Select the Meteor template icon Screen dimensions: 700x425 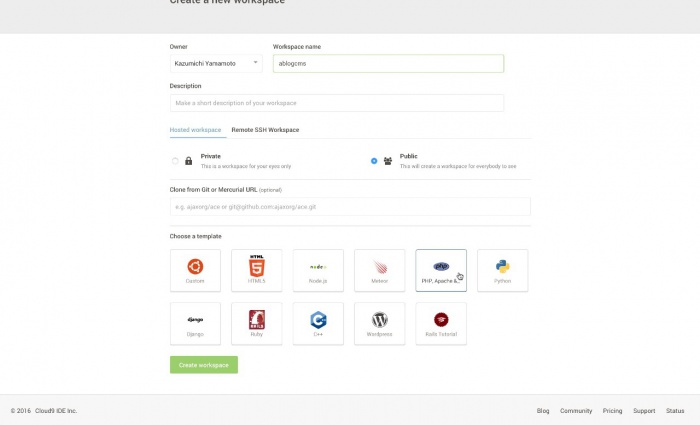[x=379, y=270]
